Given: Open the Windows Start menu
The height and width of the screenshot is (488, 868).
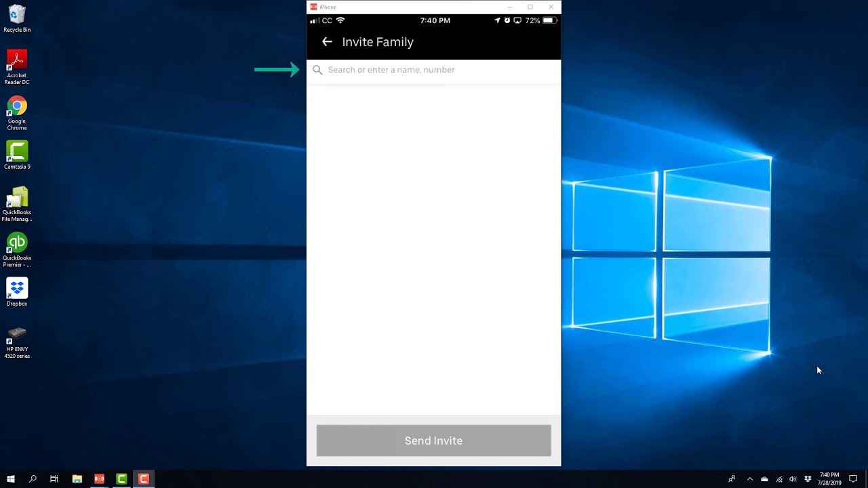Looking at the screenshot, I should [x=11, y=479].
